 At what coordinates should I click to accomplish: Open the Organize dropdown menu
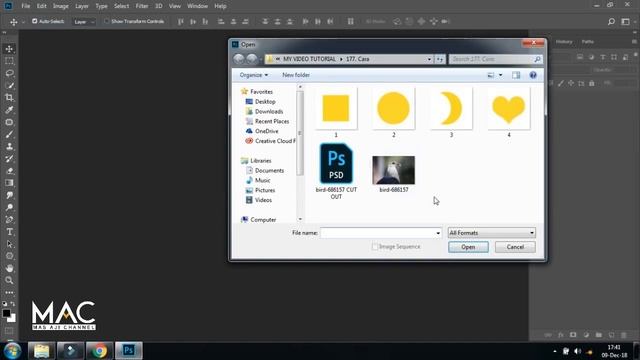[253, 75]
